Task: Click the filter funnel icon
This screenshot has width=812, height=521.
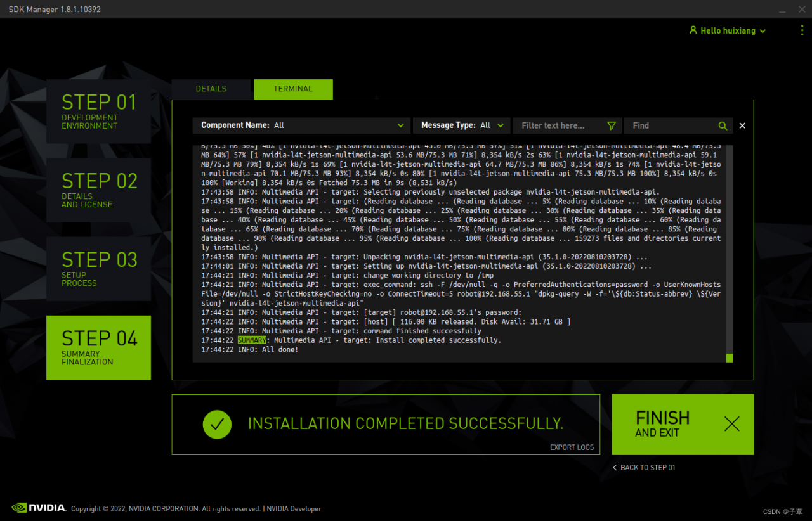Action: tap(612, 125)
